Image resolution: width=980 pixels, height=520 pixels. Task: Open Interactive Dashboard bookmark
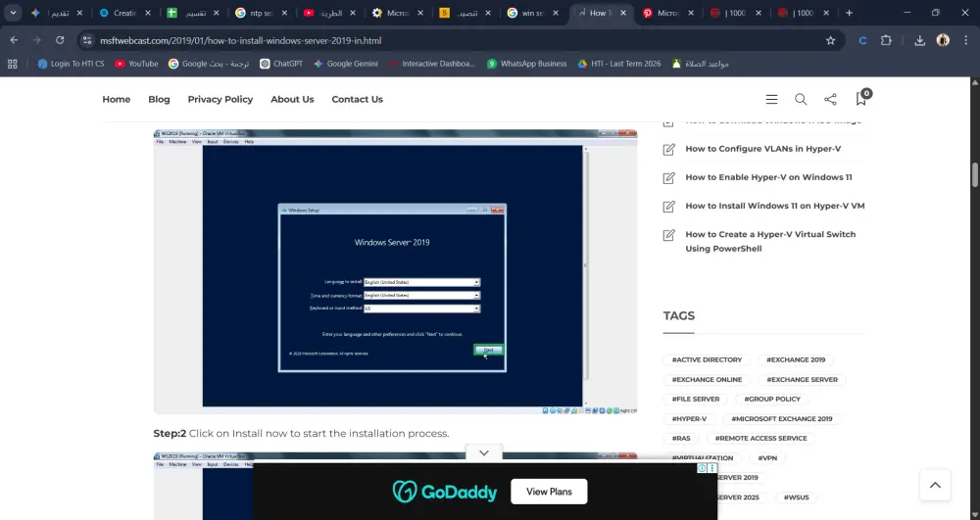(431, 64)
